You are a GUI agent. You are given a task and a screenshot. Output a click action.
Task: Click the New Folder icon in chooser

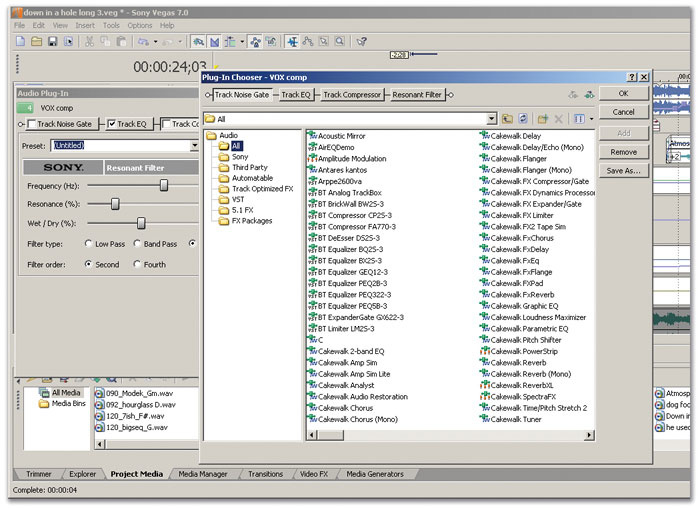point(543,119)
